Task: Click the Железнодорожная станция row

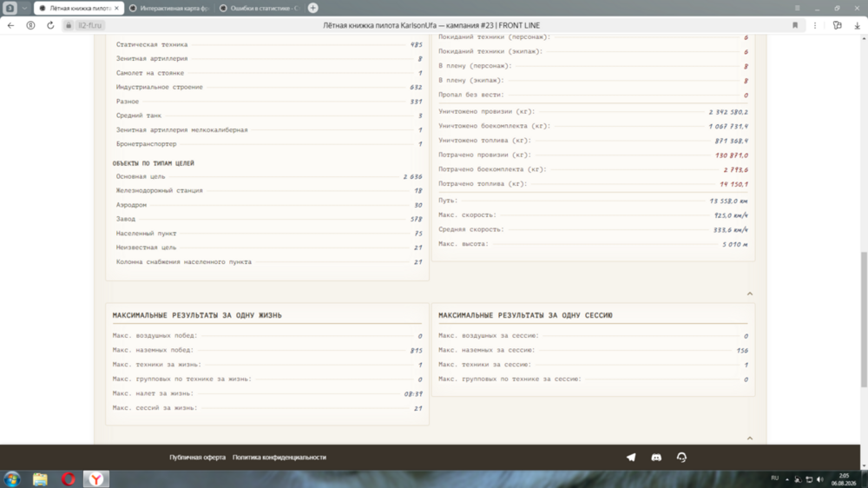Action: coord(268,190)
